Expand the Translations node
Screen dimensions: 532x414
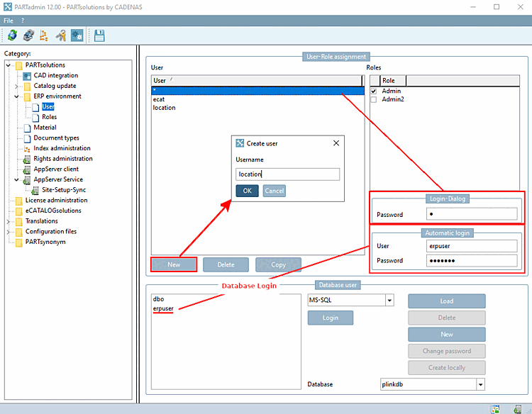[8, 222]
